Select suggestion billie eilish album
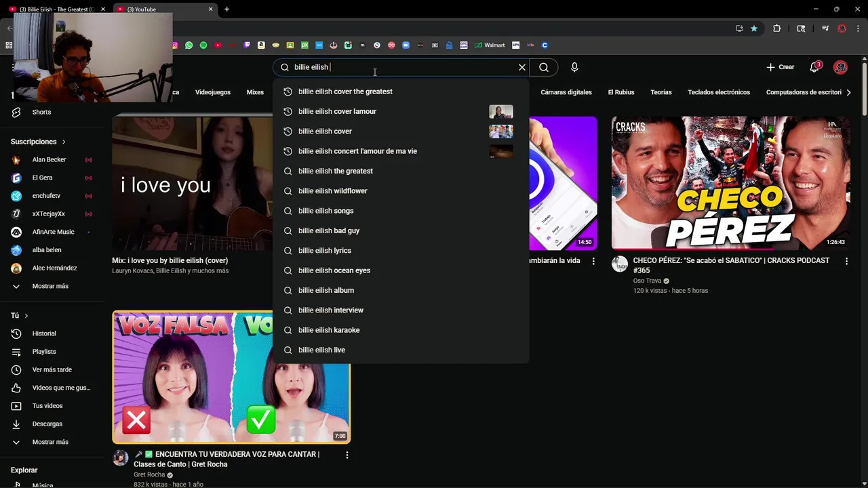The height and width of the screenshot is (488, 868). (401, 290)
